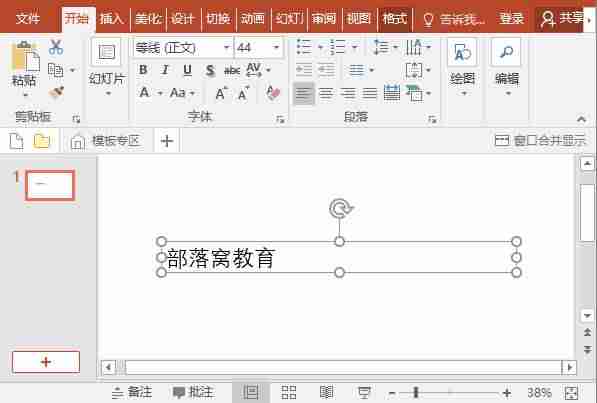Viewport: 597px width, 403px height.
Task: Click the distributed alignment icon
Action: 392,93
